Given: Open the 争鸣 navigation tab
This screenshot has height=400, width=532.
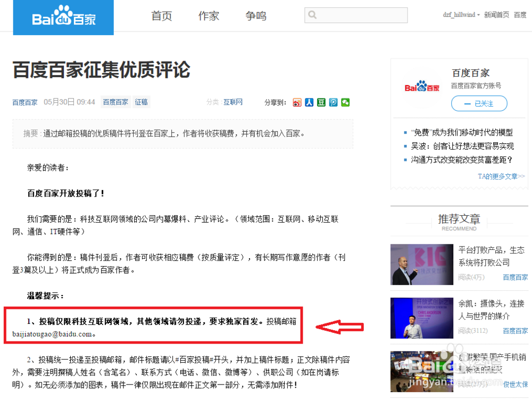Looking at the screenshot, I should (x=256, y=16).
